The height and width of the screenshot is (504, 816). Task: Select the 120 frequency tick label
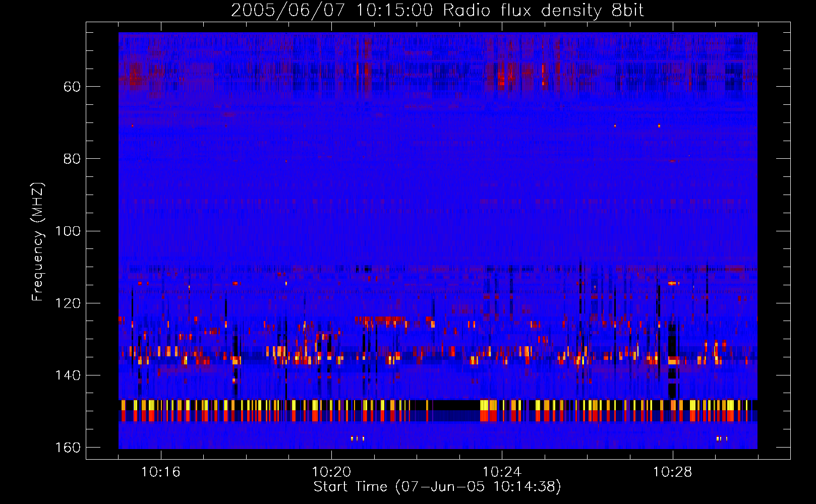point(67,303)
